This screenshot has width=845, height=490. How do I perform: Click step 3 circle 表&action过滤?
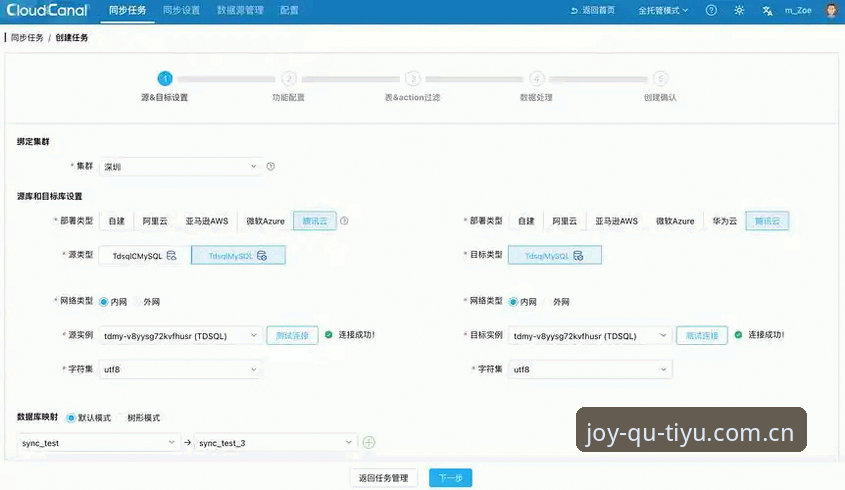coord(413,79)
